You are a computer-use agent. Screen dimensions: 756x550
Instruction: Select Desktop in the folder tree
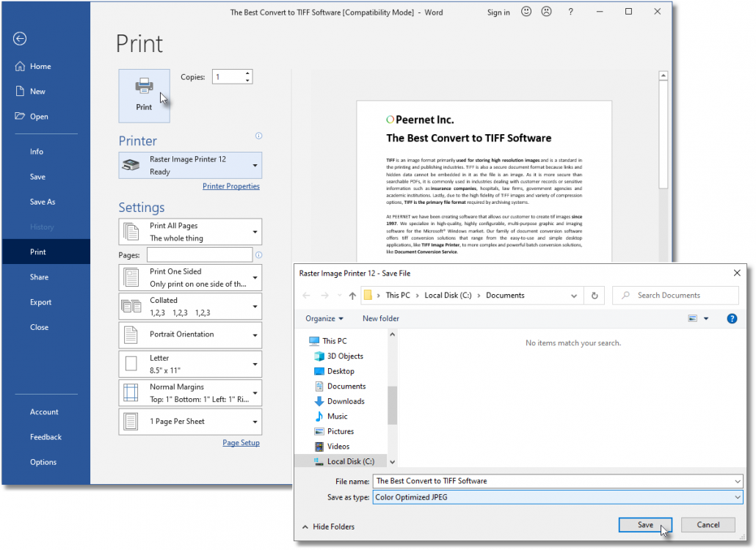point(334,371)
